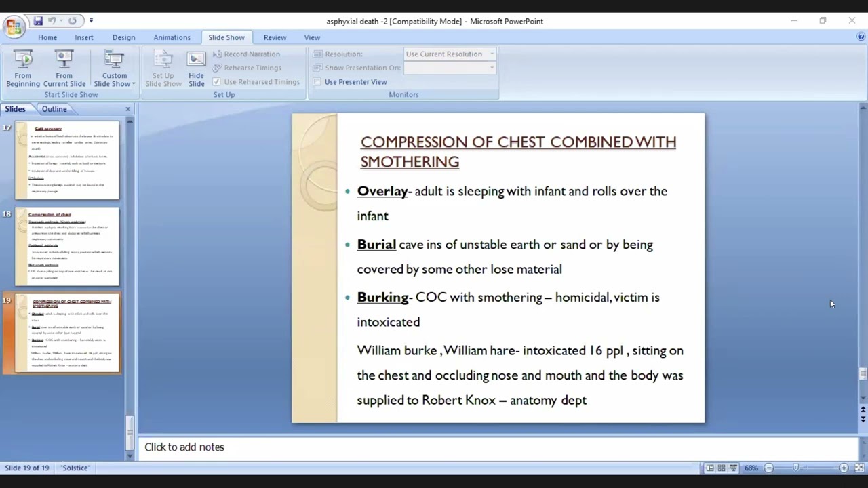Start Slide Show view from status bar
The width and height of the screenshot is (868, 488).
[x=734, y=468]
